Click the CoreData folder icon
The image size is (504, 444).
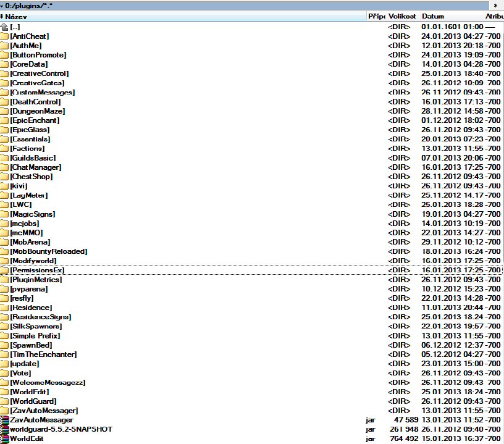4,64
